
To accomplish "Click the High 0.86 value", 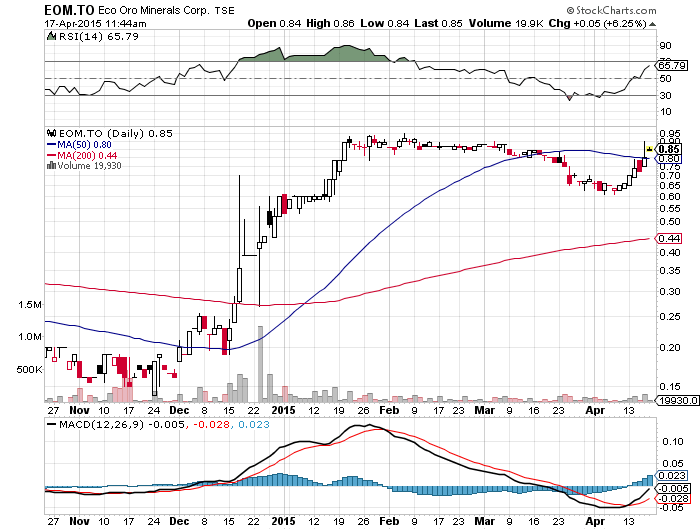I will point(330,24).
